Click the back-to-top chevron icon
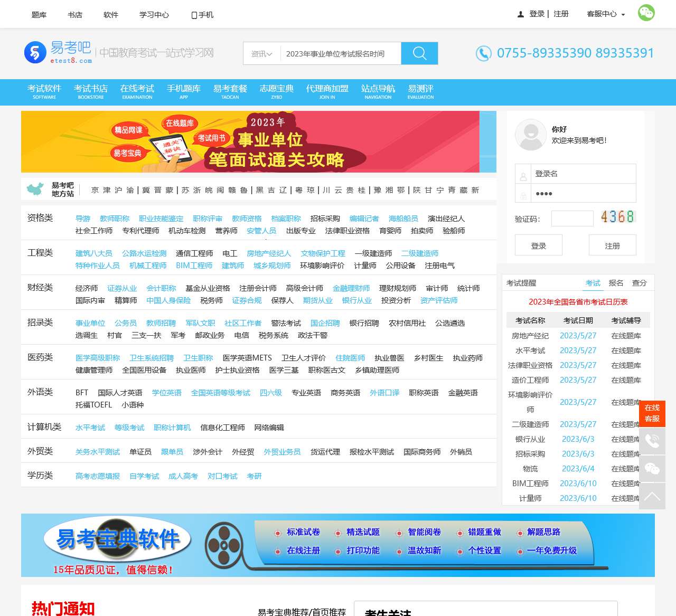 (652, 495)
